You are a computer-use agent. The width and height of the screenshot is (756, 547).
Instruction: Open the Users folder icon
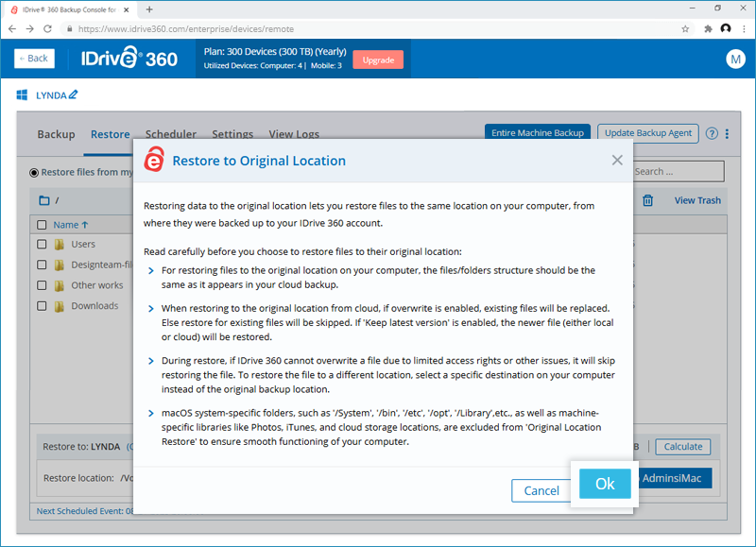click(x=60, y=245)
